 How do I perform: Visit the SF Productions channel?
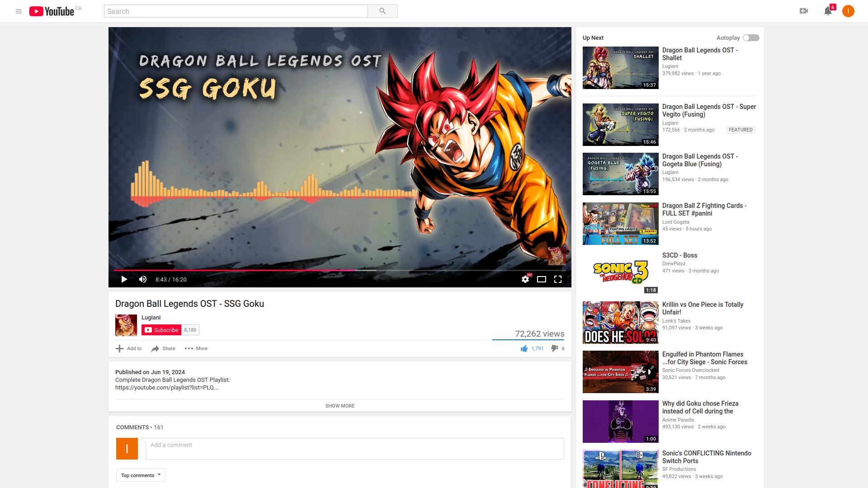679,469
